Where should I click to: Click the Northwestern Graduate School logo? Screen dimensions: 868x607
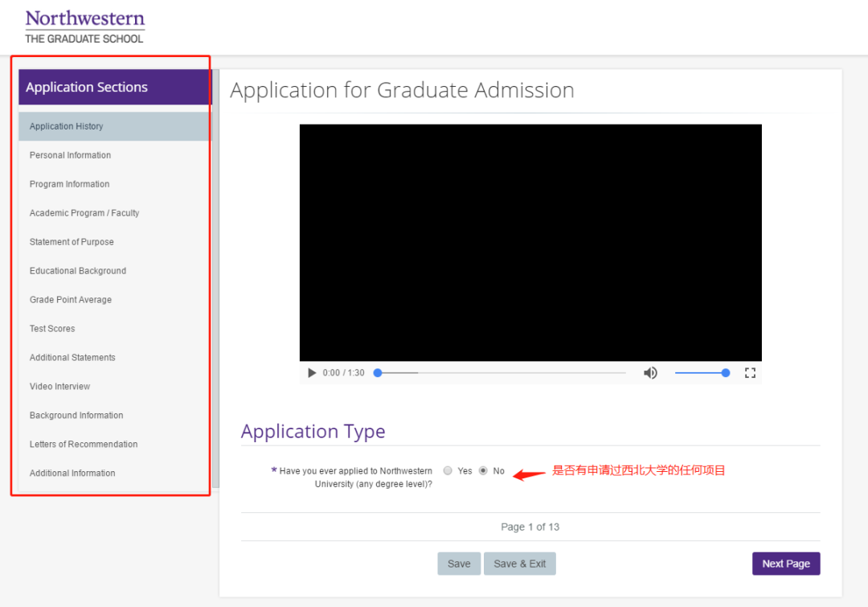pyautogui.click(x=84, y=25)
